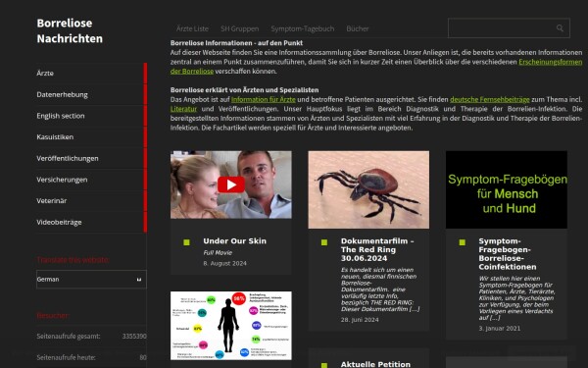588x368 pixels.
Task: Open the Dokumentarfilm – The Red Ring article title
Action: (377, 249)
